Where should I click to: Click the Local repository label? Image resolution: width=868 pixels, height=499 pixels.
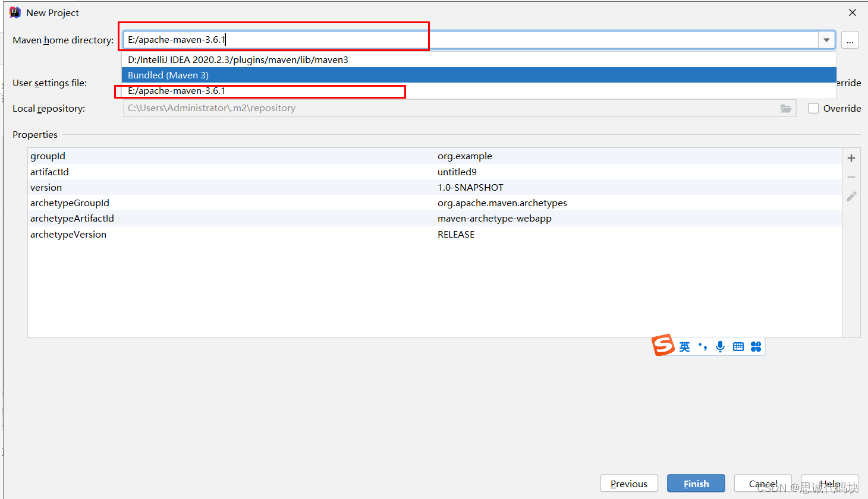coord(49,109)
